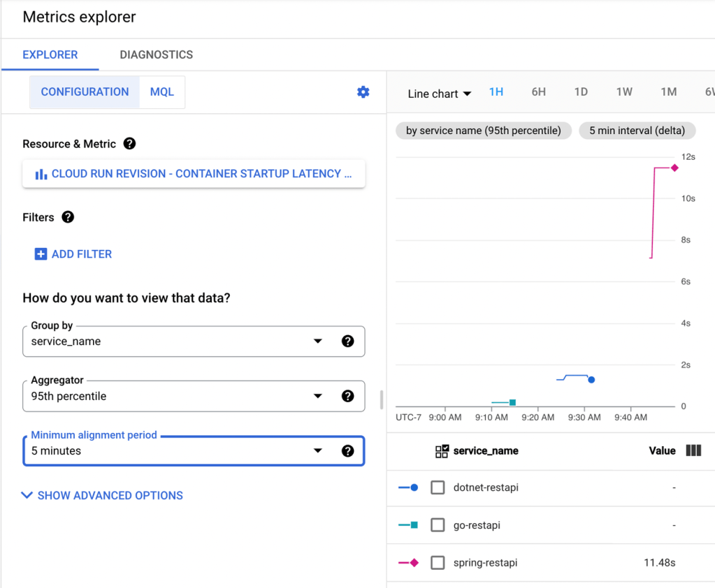Viewport: 715px width, 588px height.
Task: Toggle the go-restapi series checkbox
Action: coord(438,525)
